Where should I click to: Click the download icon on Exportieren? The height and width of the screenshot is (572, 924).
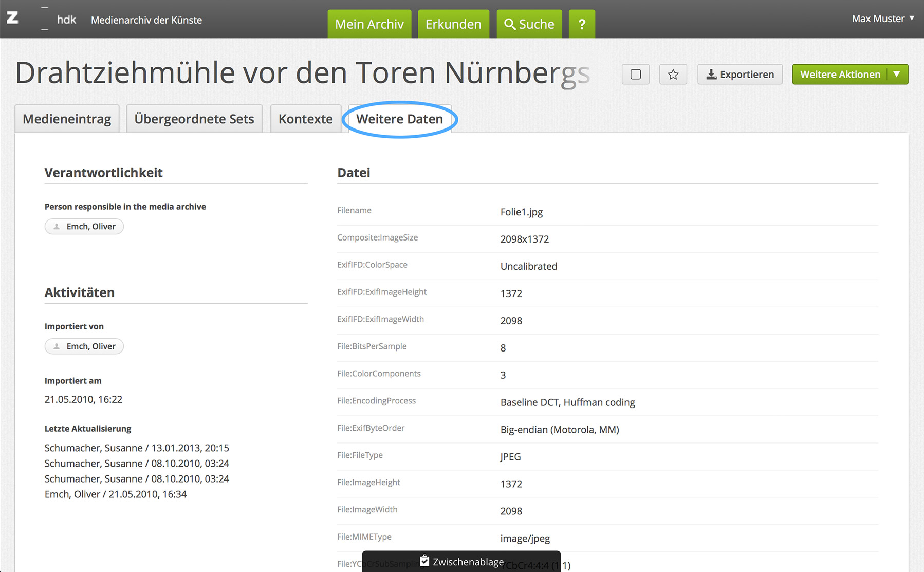[711, 75]
